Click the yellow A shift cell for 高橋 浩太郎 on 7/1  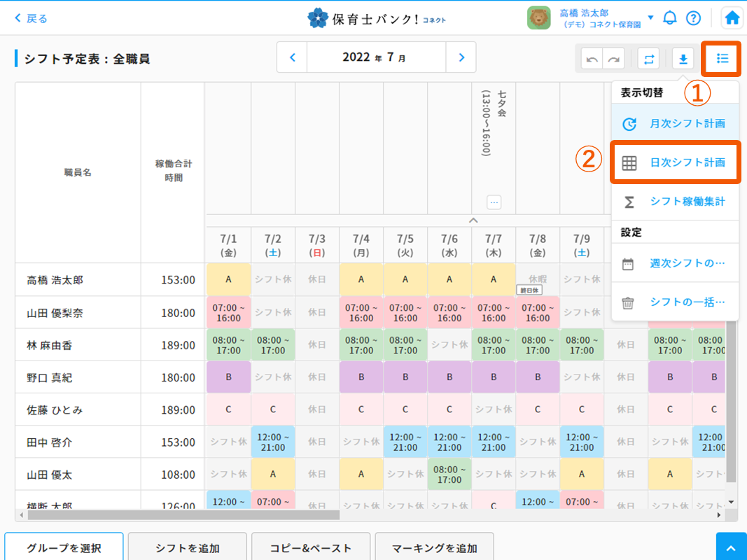tap(228, 279)
